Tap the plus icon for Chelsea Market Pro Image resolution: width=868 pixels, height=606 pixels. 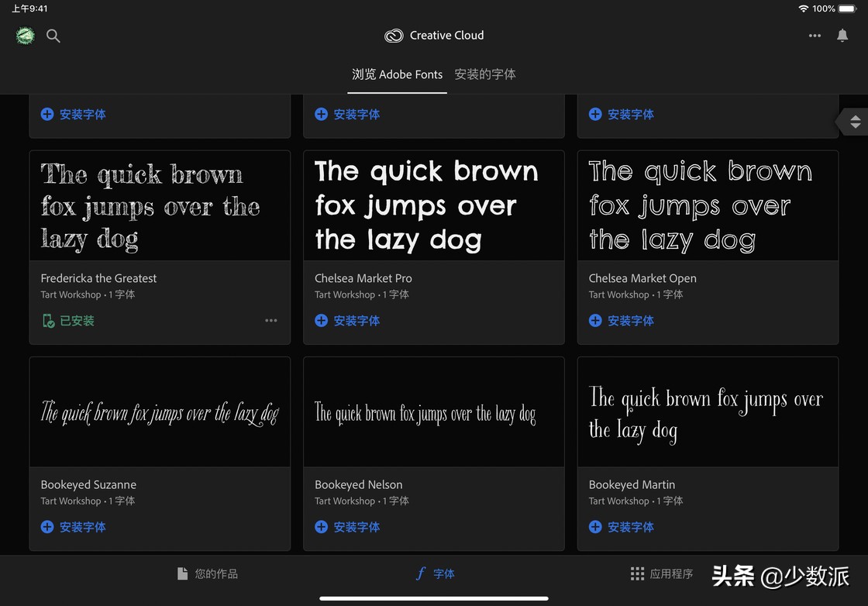point(321,321)
